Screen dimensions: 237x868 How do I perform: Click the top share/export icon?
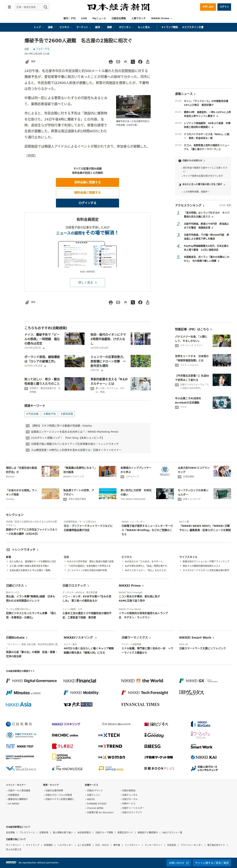coord(147,62)
